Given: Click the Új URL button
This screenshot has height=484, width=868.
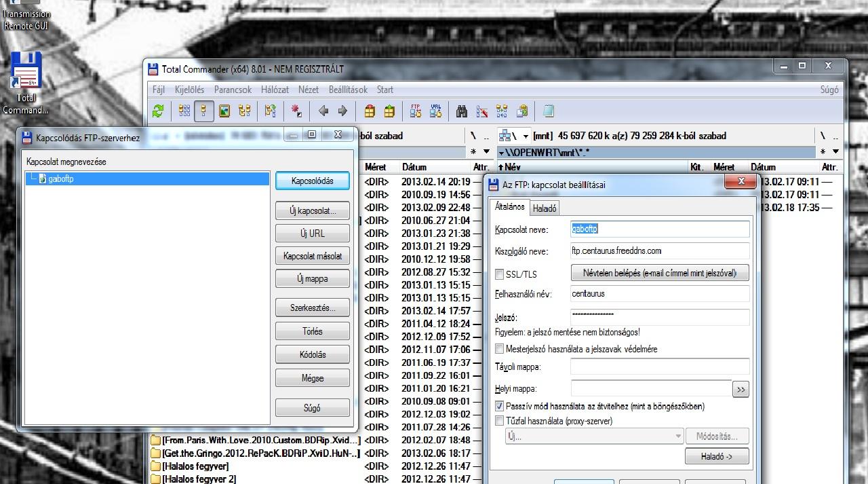Looking at the screenshot, I should pos(313,234).
